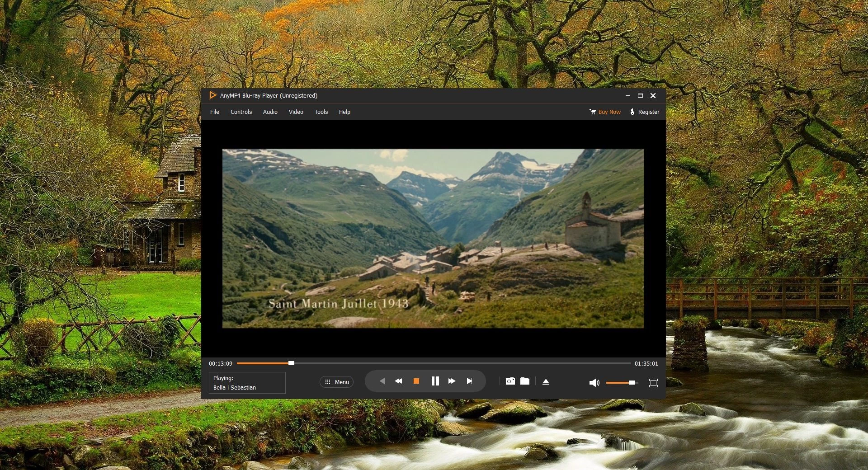The height and width of the screenshot is (470, 868).
Task: Rewind the video
Action: [x=398, y=381]
